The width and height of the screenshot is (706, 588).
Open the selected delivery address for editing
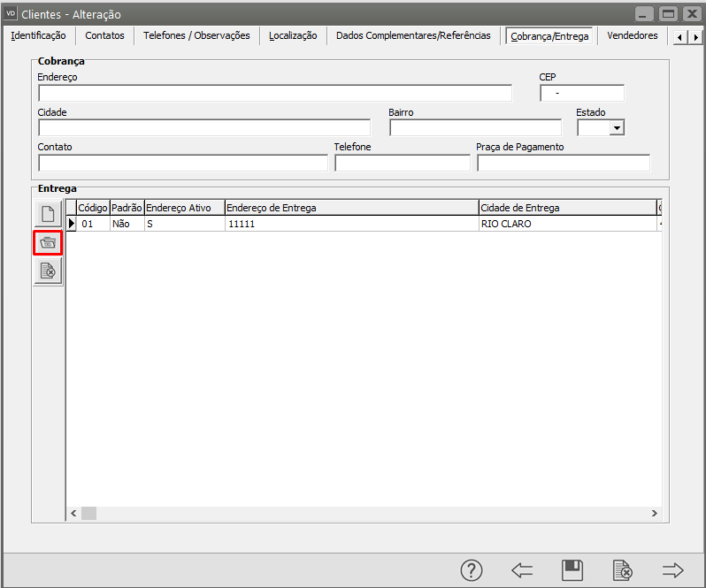click(x=48, y=242)
